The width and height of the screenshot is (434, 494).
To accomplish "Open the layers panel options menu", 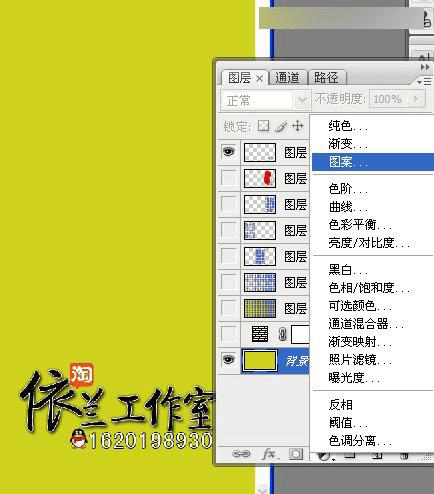I will (425, 81).
